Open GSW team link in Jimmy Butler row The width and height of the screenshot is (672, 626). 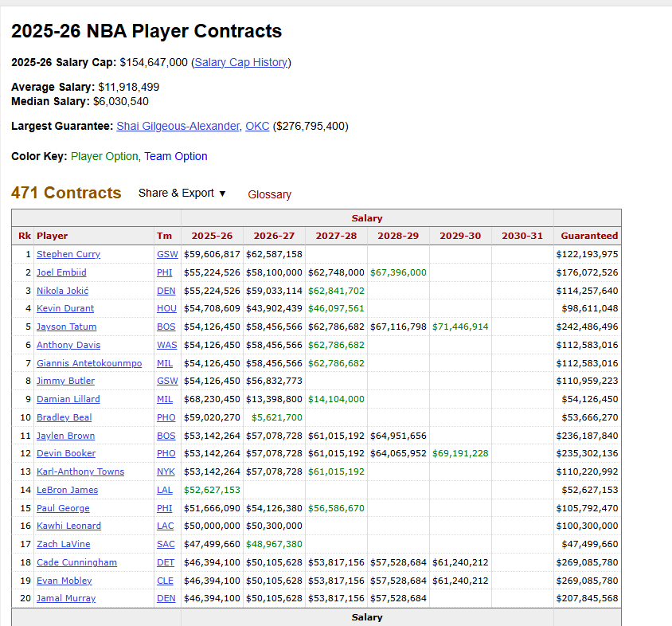coord(167,381)
